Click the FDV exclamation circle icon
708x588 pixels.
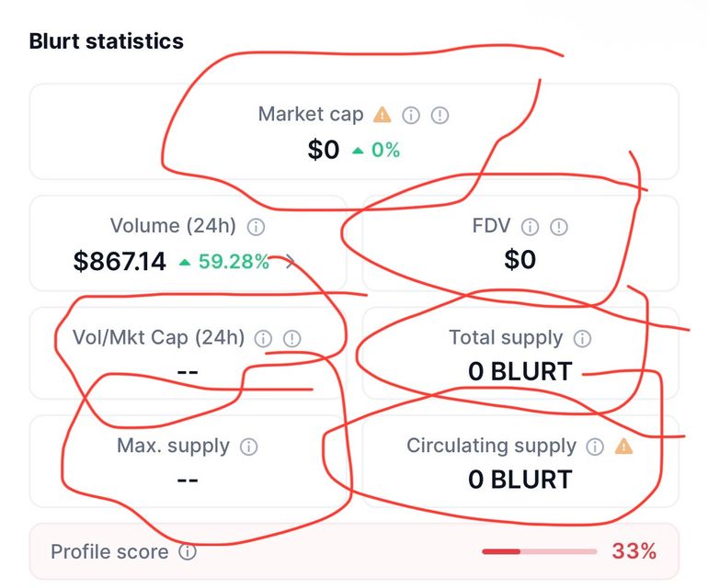558,226
